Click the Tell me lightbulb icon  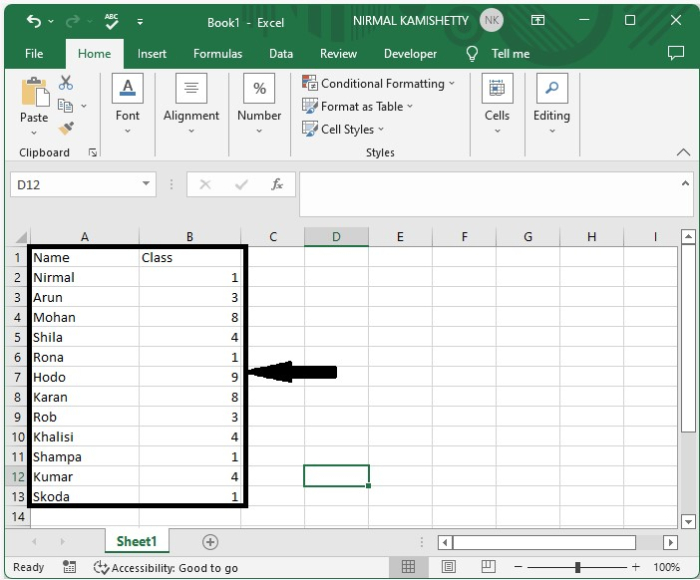coord(472,54)
